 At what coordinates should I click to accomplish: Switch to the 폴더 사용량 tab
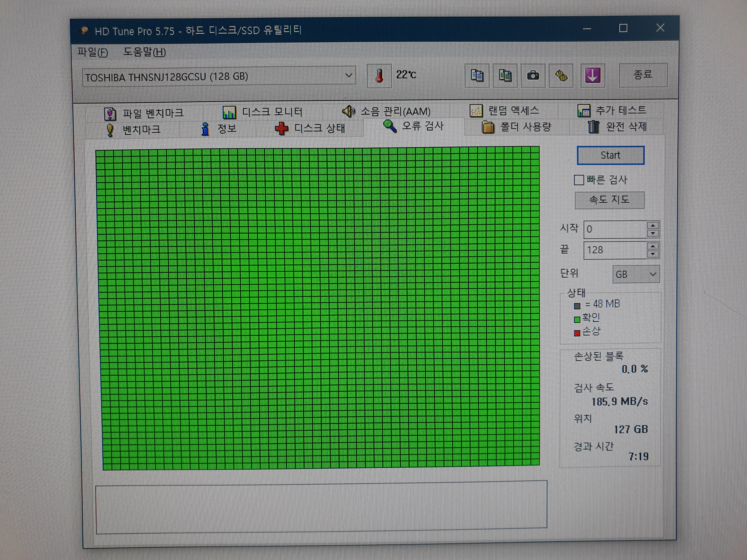pos(516,127)
